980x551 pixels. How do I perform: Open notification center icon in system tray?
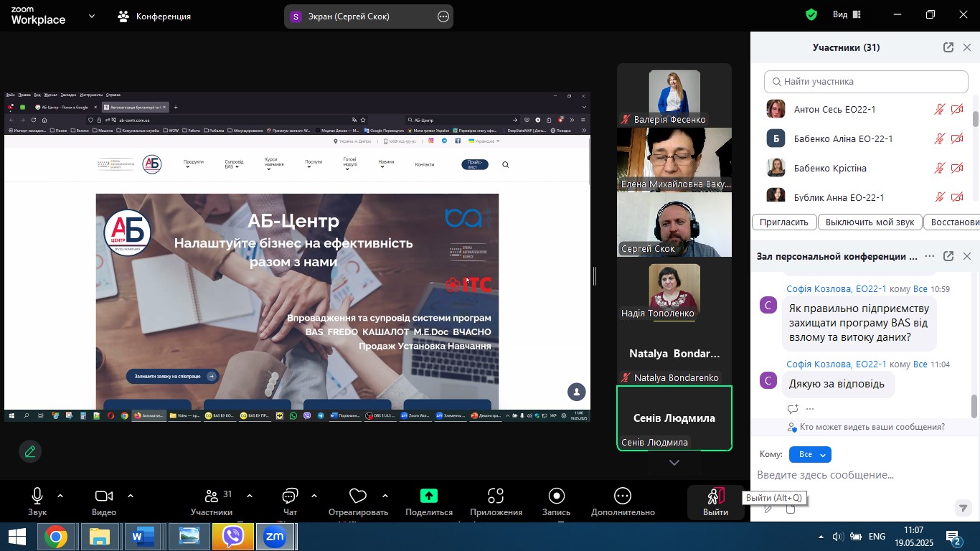coord(954,537)
